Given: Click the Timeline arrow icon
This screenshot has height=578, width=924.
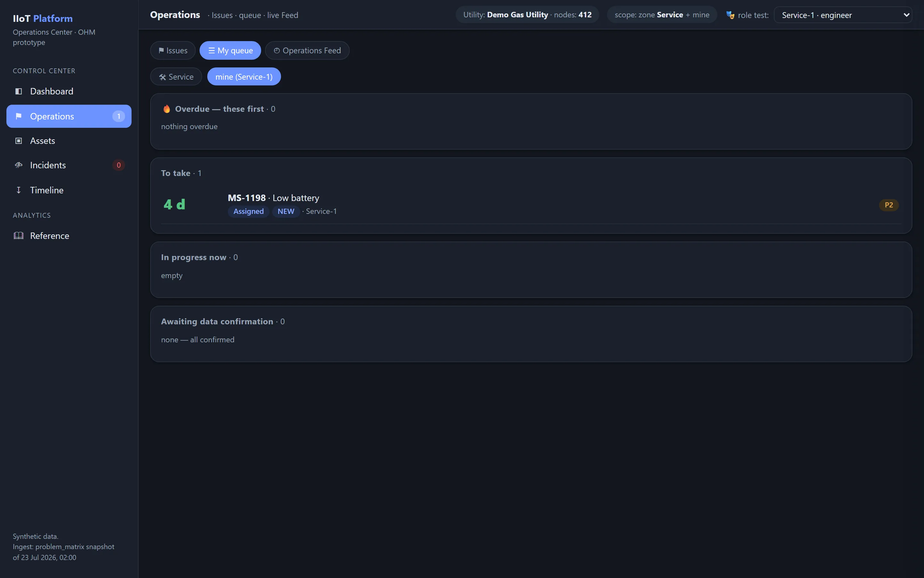Looking at the screenshot, I should point(18,190).
